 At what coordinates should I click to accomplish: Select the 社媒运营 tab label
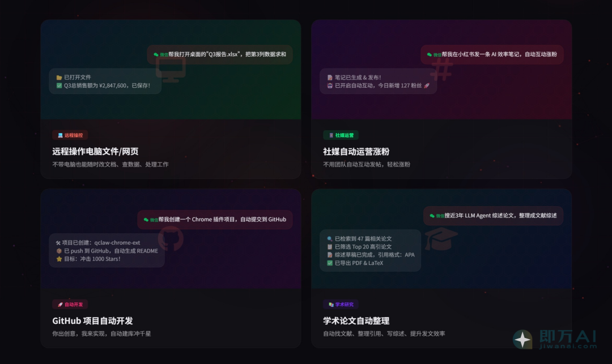click(340, 135)
